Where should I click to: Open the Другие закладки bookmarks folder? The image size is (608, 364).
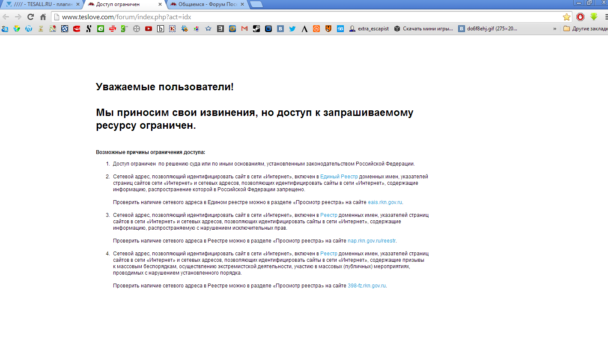(585, 29)
